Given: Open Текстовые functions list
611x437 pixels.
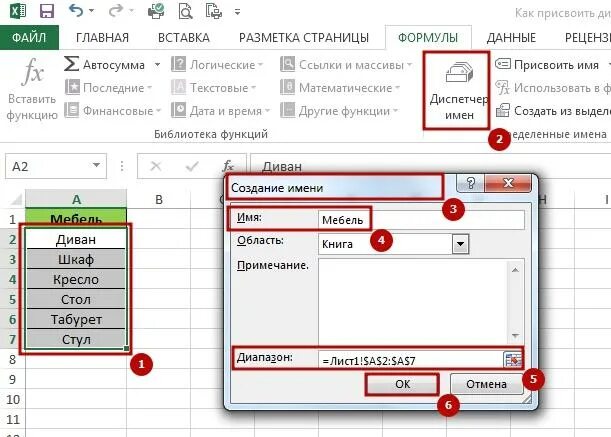Looking at the screenshot, I should [x=214, y=88].
